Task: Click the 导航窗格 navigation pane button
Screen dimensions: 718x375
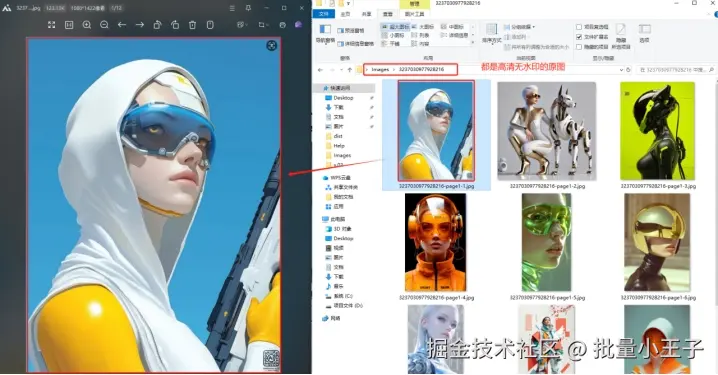Action: tap(325, 34)
